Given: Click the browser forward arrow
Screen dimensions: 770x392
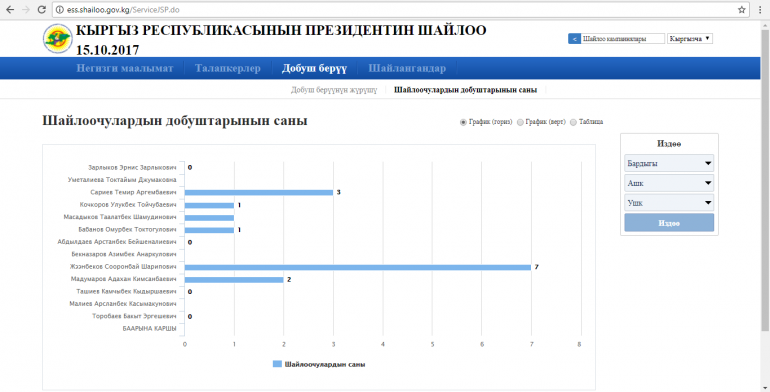Looking at the screenshot, I should click(26, 9).
